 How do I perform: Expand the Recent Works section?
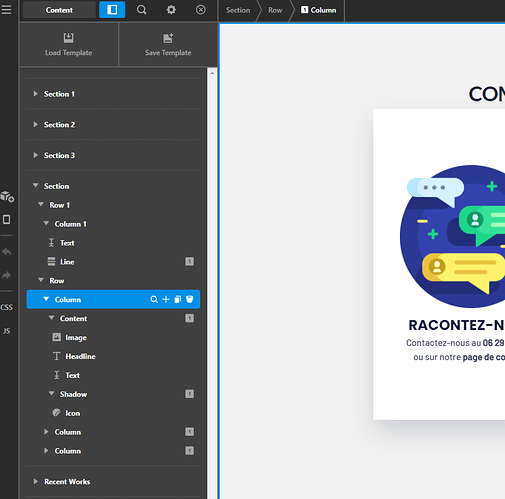[35, 481]
